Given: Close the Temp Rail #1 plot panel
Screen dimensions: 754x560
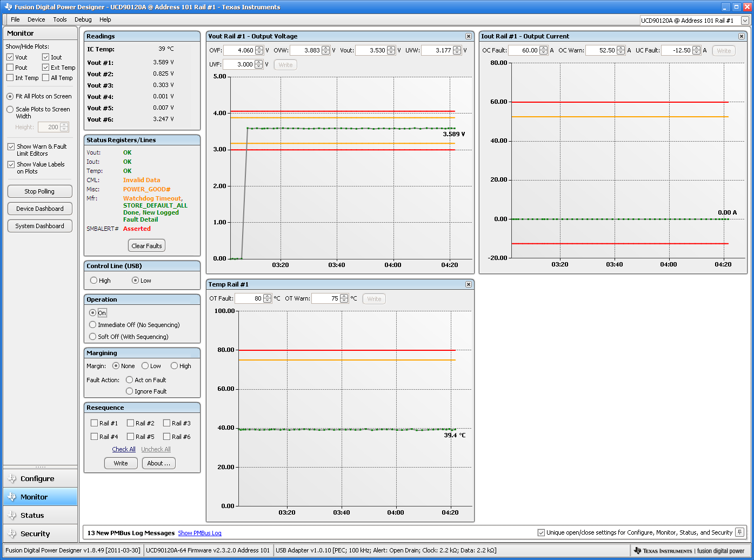Looking at the screenshot, I should click(x=469, y=284).
